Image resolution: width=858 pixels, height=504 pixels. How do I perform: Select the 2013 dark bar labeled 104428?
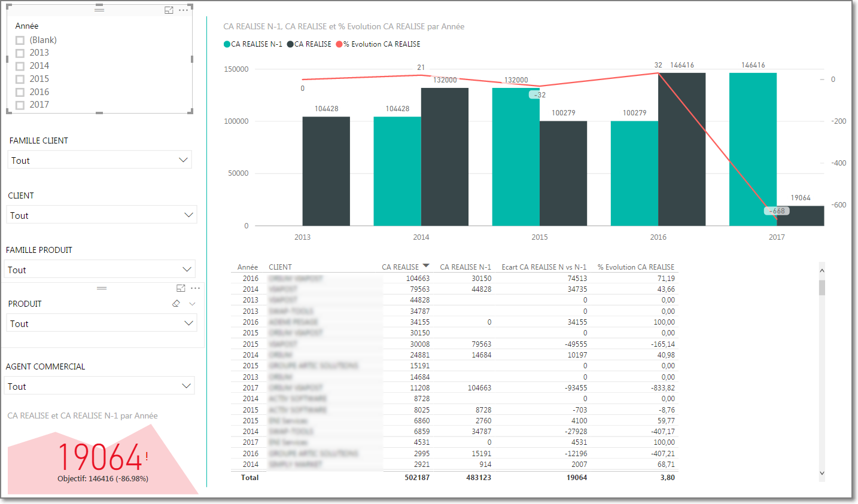326,171
